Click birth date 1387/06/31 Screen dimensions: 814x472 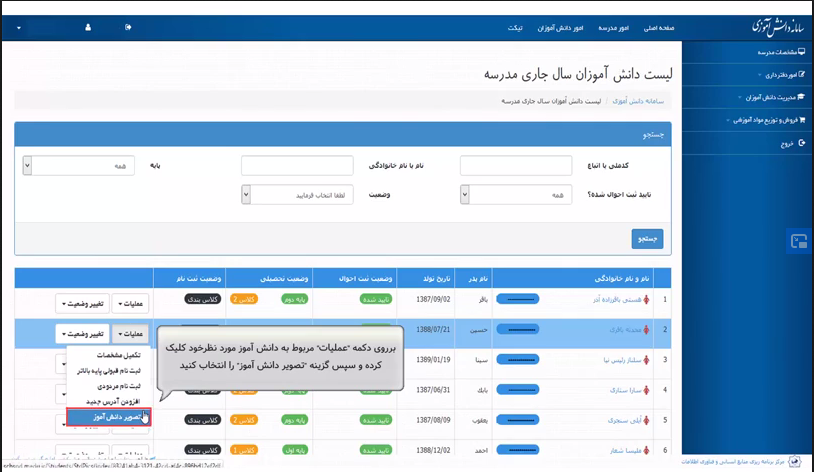click(x=433, y=390)
